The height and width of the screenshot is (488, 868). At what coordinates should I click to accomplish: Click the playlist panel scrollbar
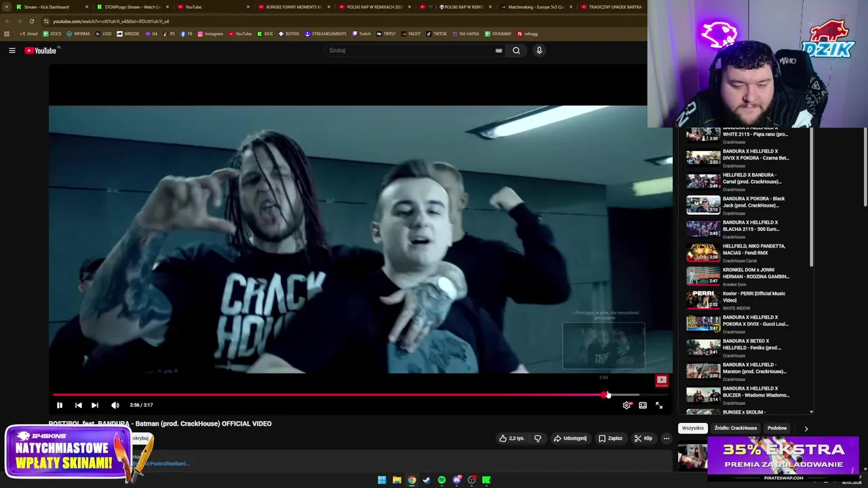coord(811,197)
